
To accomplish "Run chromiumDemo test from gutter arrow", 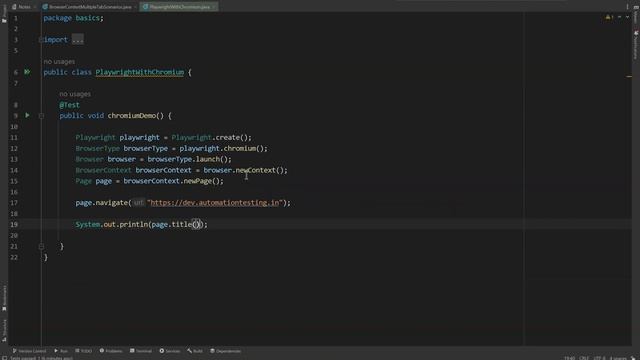I will tap(27, 116).
